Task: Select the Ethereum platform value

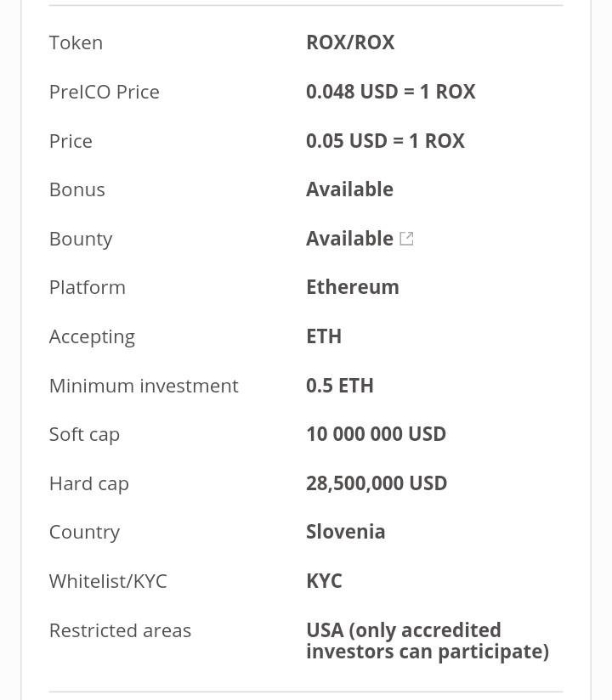Action: point(352,287)
